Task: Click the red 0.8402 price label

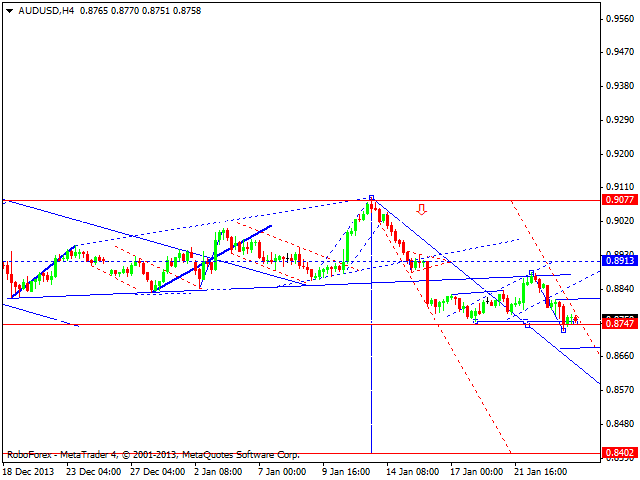Action: click(618, 453)
